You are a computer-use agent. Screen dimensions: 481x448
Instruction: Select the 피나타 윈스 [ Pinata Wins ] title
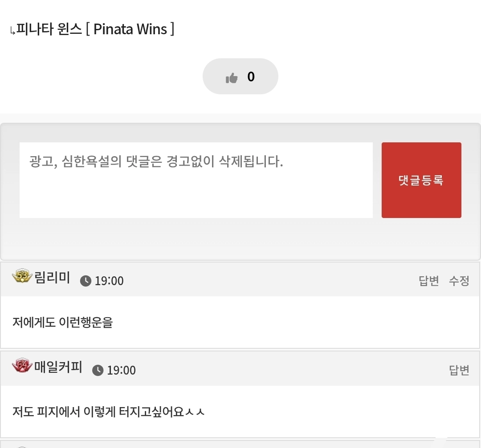(95, 29)
